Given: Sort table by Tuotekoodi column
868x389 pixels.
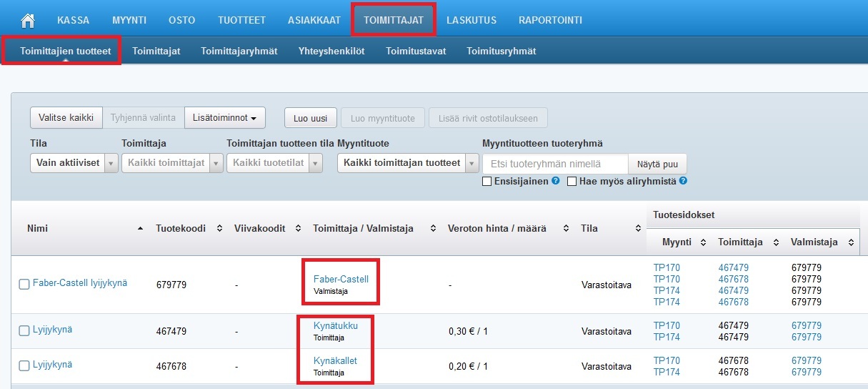Looking at the screenshot, I should pyautogui.click(x=219, y=229).
